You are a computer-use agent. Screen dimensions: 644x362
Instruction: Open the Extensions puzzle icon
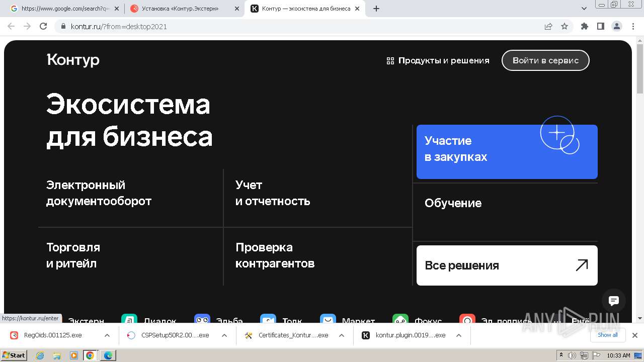click(x=585, y=27)
